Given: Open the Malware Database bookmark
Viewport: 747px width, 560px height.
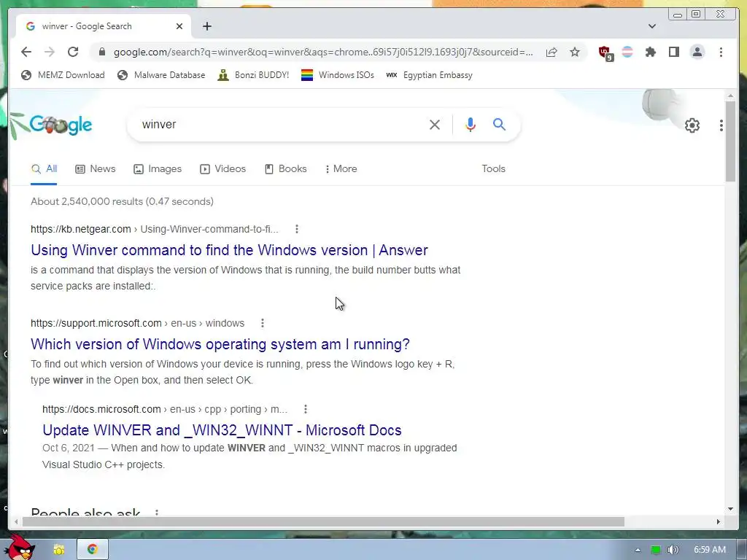Looking at the screenshot, I should click(161, 75).
